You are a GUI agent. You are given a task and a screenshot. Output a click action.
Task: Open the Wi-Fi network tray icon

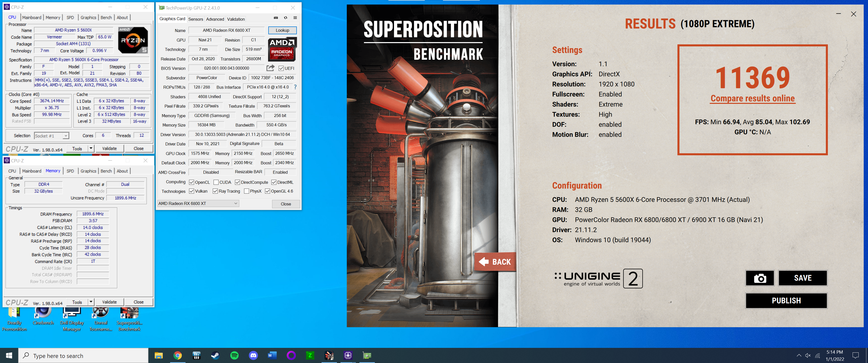coord(818,355)
